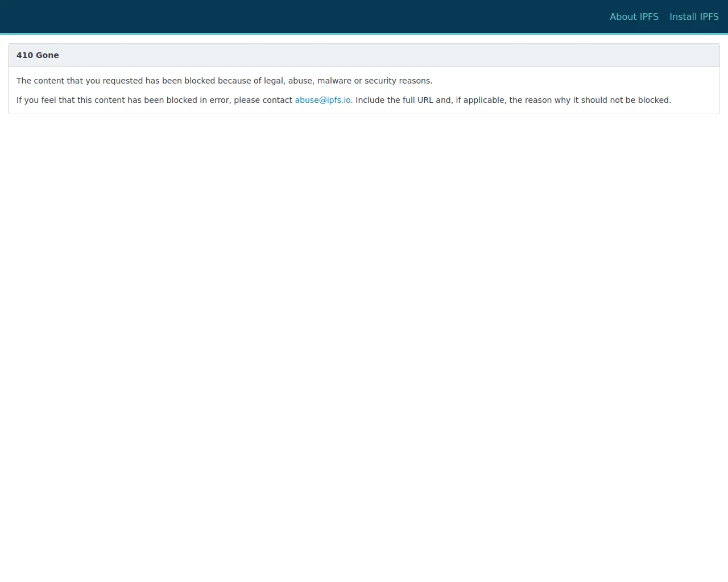Click the About IPFS navigation item
The height and width of the screenshot is (582, 728).
(x=634, y=16)
